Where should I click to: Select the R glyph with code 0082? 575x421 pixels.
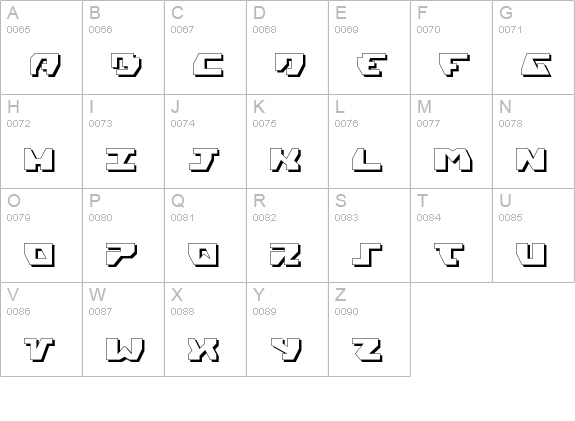coord(285,255)
